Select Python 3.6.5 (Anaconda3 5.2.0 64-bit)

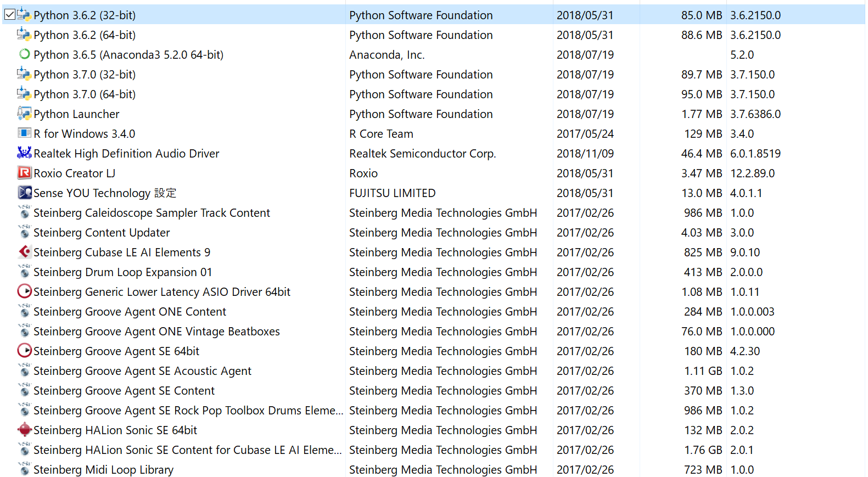coord(128,55)
